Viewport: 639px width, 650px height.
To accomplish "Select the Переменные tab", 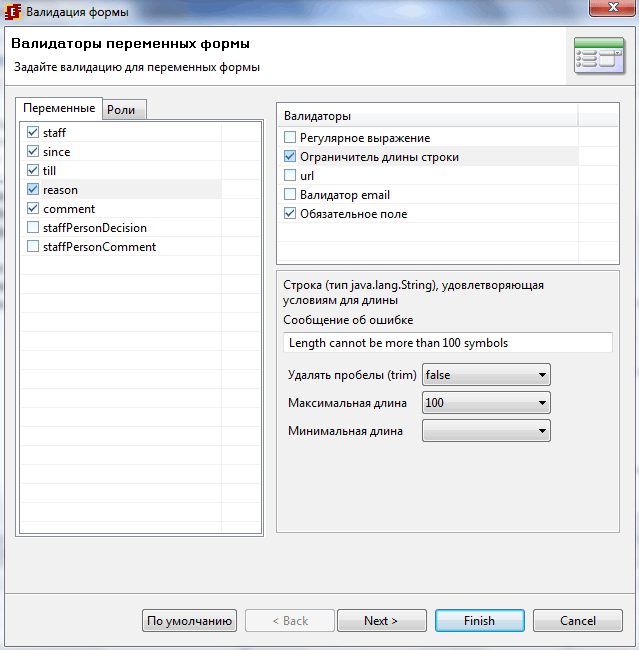I will click(x=59, y=109).
